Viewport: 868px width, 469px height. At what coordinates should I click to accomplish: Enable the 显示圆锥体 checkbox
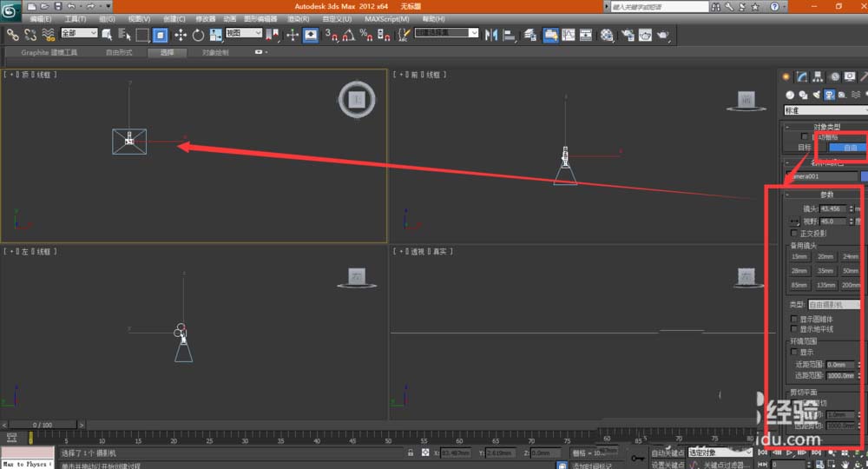[x=794, y=319]
